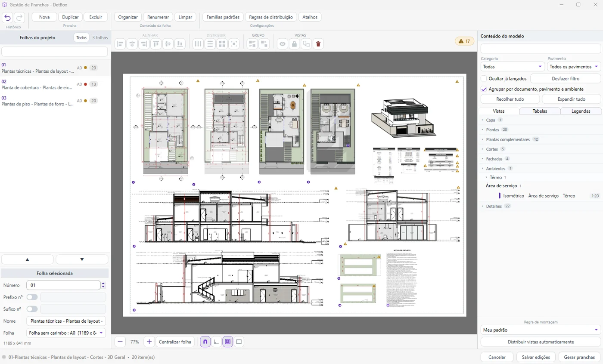
Task: Open the Categoria dropdown
Action: [513, 67]
